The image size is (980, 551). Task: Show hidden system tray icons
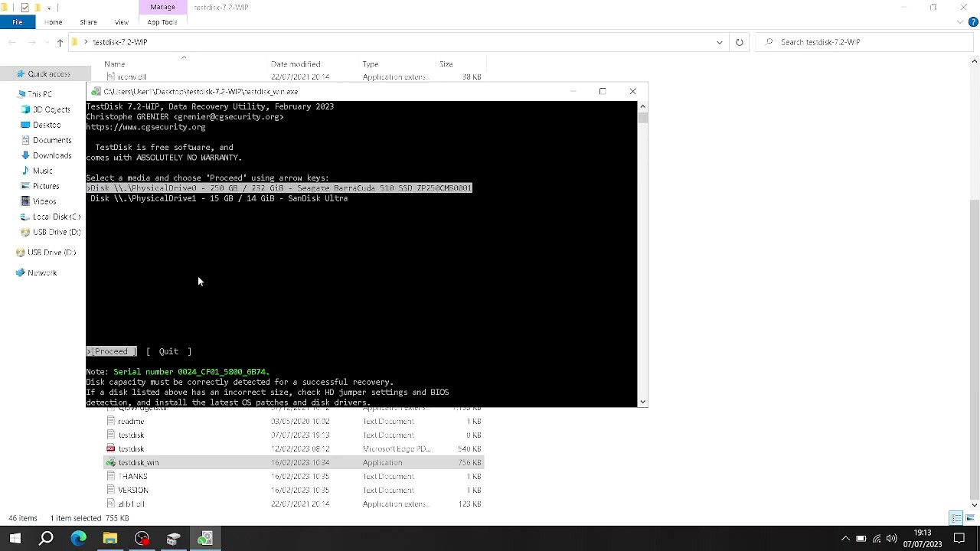845,539
